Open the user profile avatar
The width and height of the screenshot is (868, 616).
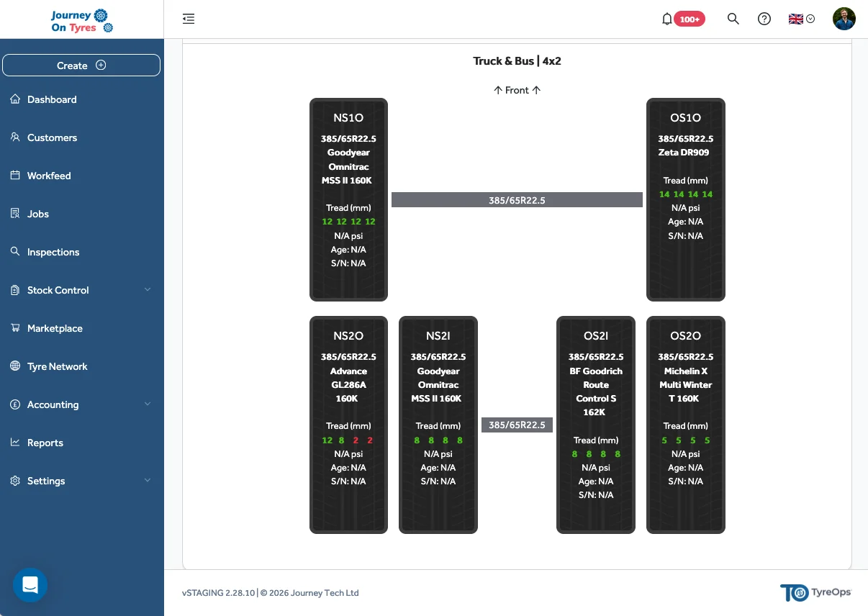[x=844, y=19]
